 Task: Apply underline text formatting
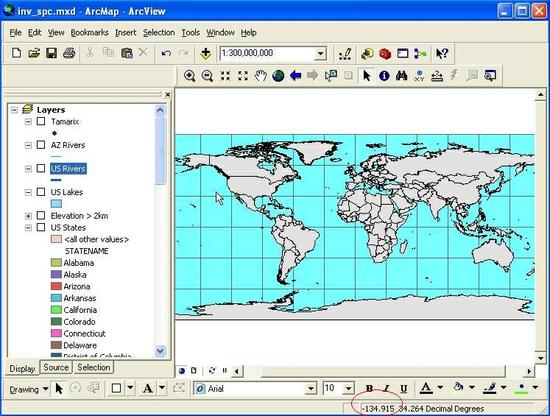point(404,389)
